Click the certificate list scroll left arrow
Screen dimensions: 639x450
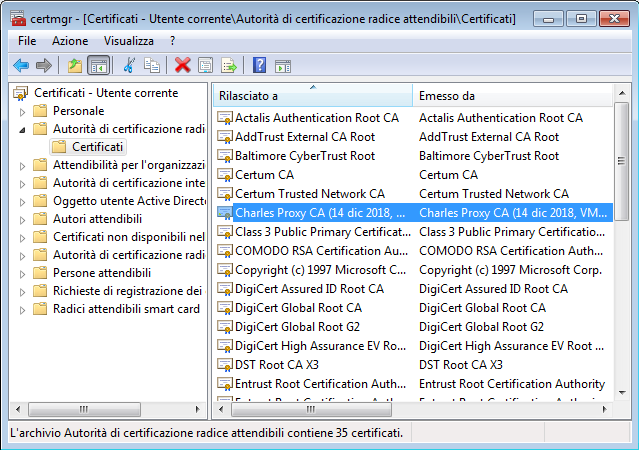pyautogui.click(x=221, y=409)
